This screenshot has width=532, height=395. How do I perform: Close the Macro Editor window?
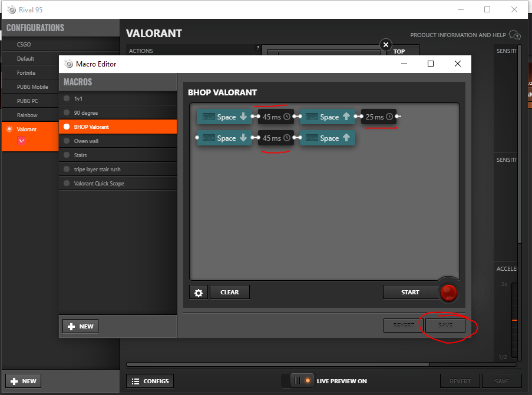(458, 64)
